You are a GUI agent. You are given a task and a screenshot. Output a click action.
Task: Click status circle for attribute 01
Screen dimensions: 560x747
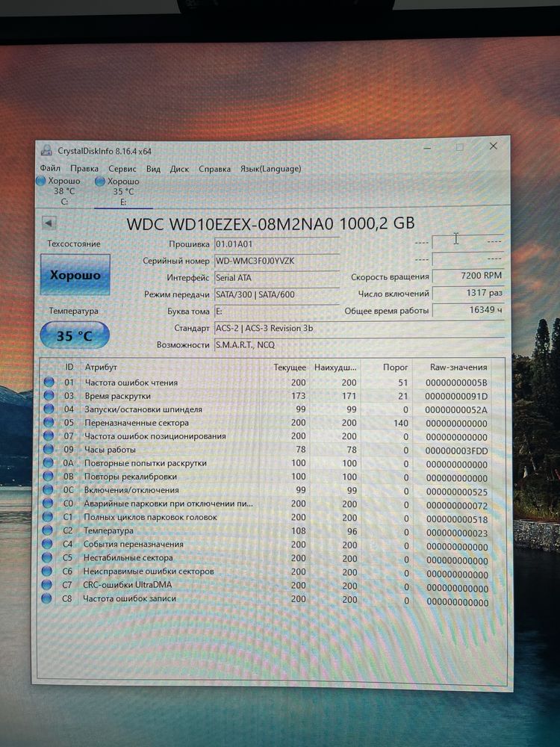pos(49,382)
